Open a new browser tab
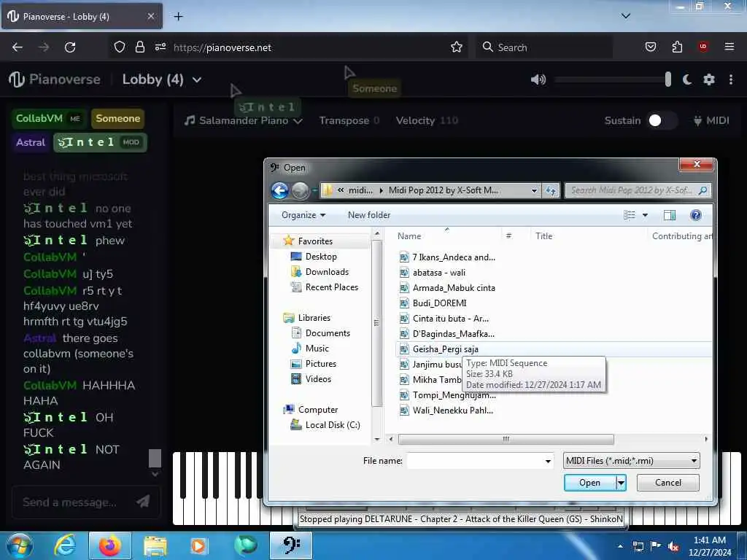747x560 pixels. click(178, 17)
